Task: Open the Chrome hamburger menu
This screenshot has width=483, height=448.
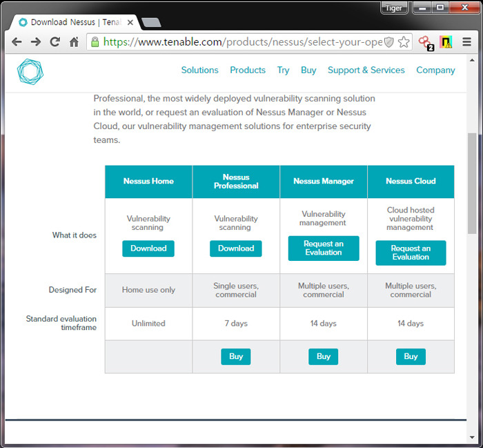Action: pos(466,42)
